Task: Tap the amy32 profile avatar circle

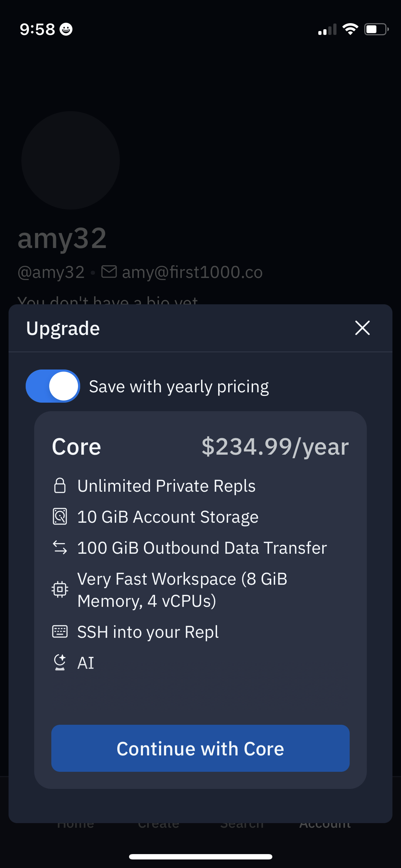Action: (71, 160)
